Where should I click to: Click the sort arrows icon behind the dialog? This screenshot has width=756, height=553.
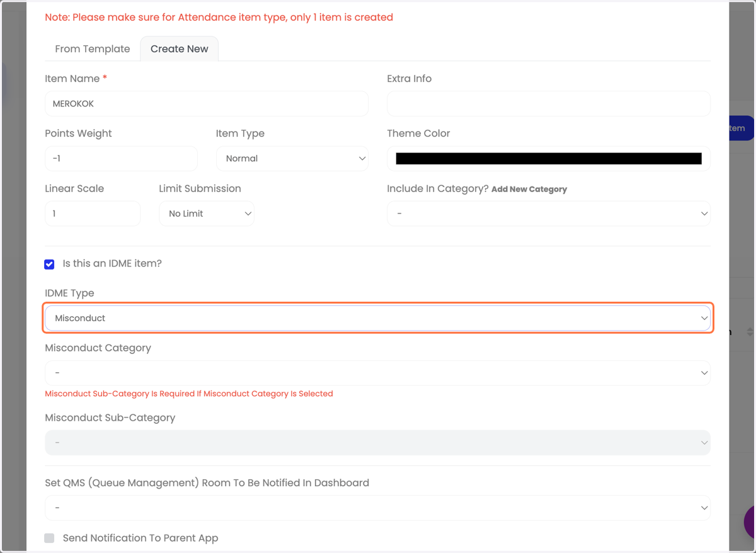749,332
